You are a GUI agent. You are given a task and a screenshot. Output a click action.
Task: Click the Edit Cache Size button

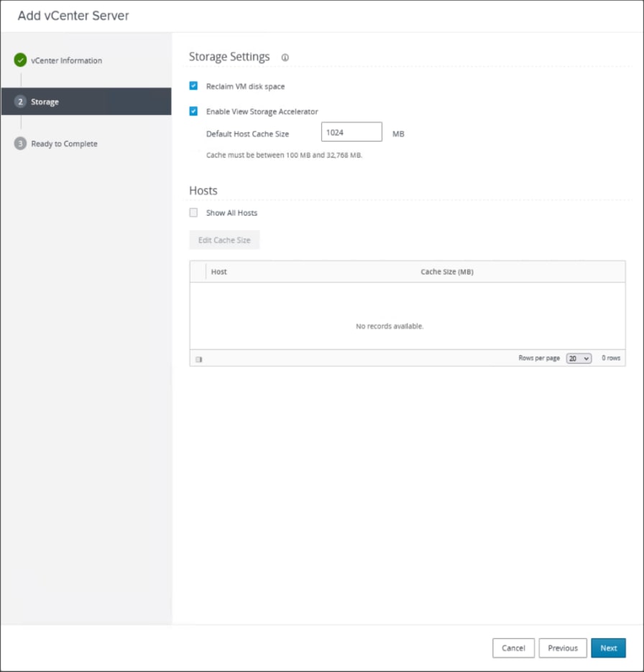coord(224,240)
